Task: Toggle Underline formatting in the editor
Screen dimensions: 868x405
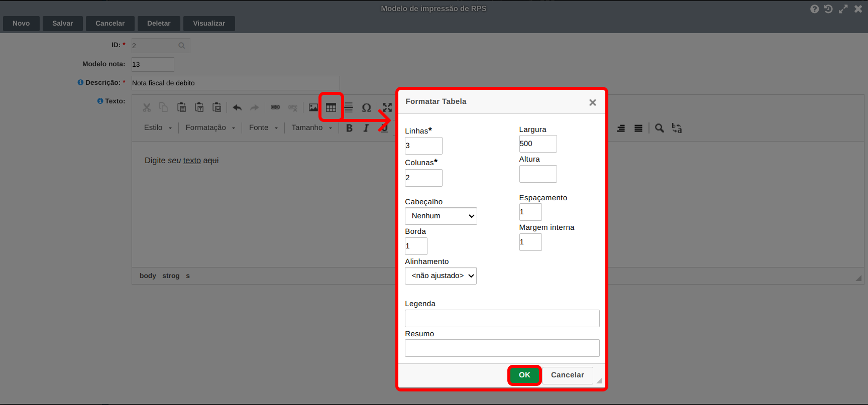Action: 384,128
